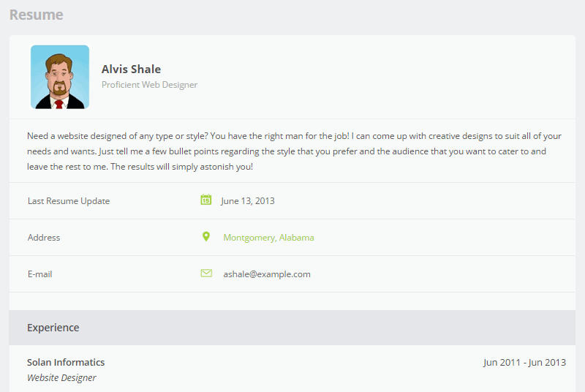Click the E-mail field label

(x=39, y=274)
